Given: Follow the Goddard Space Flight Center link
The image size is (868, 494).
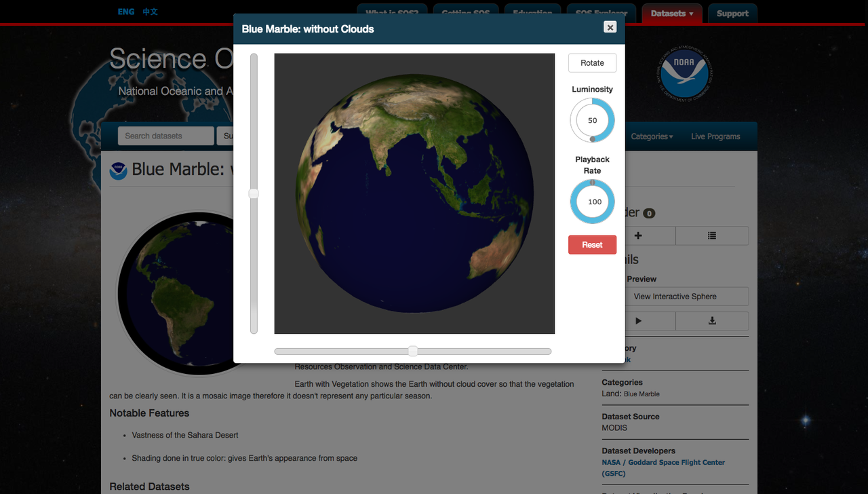Looking at the screenshot, I should click(x=663, y=461).
